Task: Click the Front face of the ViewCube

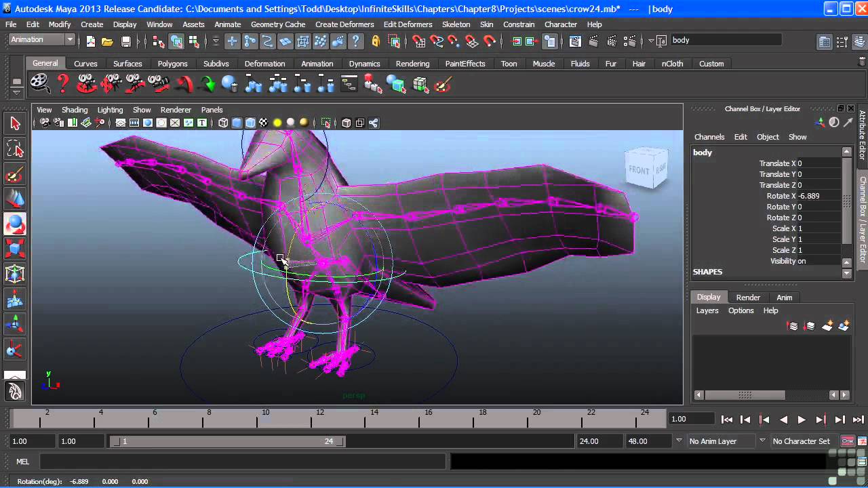Action: (x=639, y=170)
